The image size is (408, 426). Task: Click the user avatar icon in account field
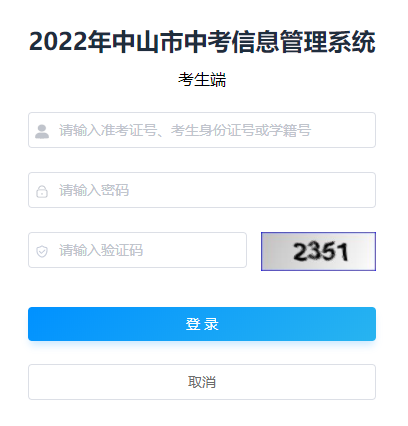click(42, 131)
